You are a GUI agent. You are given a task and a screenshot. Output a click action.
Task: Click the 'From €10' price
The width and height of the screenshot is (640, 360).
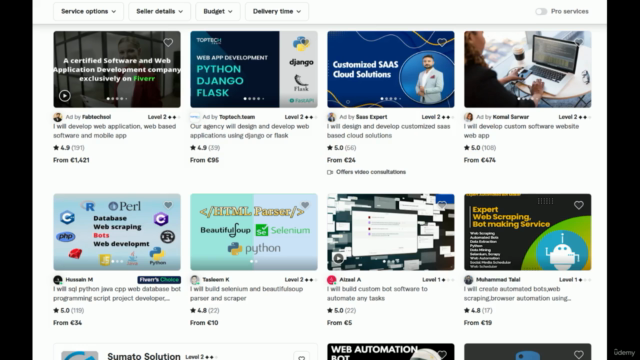click(x=204, y=322)
